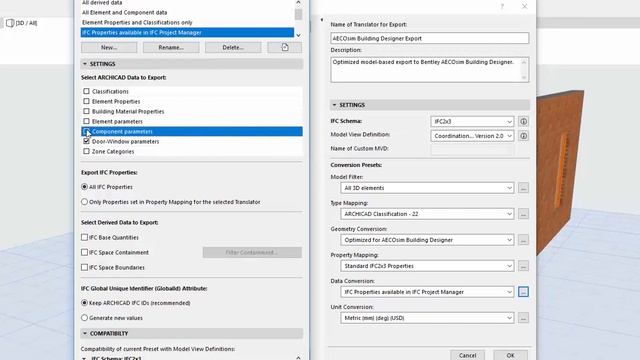Open Property Mapping dropdown Standard IFC2x3
The image size is (640, 360).
427,266
